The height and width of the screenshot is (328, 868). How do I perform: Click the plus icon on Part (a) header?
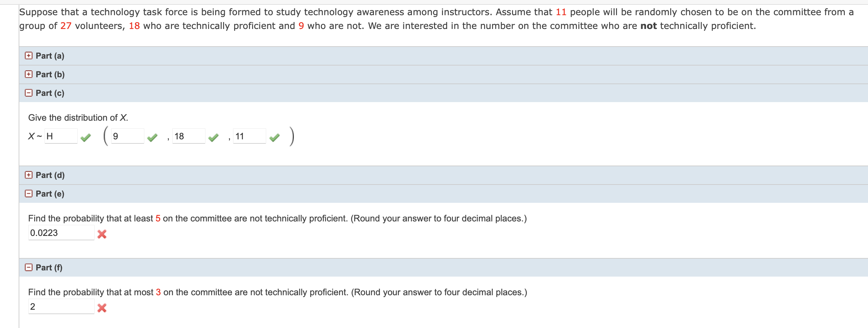pyautogui.click(x=29, y=56)
